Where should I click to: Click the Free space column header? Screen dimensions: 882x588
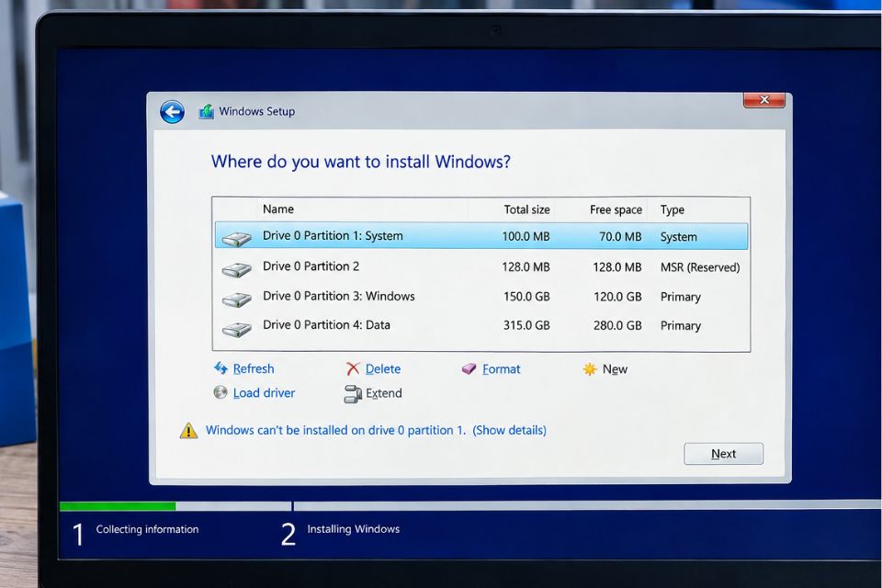616,209
